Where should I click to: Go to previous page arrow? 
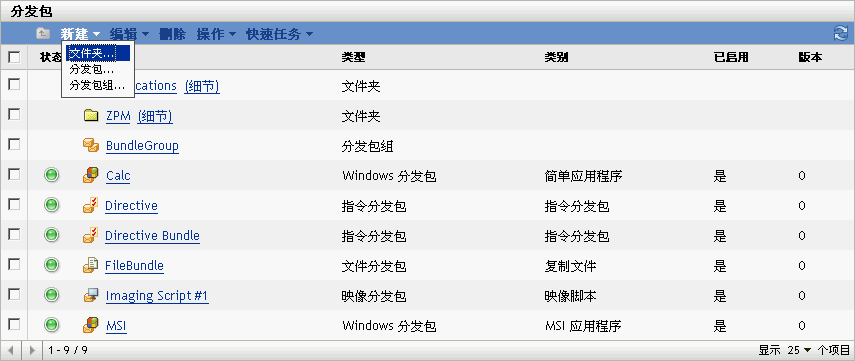point(11,350)
